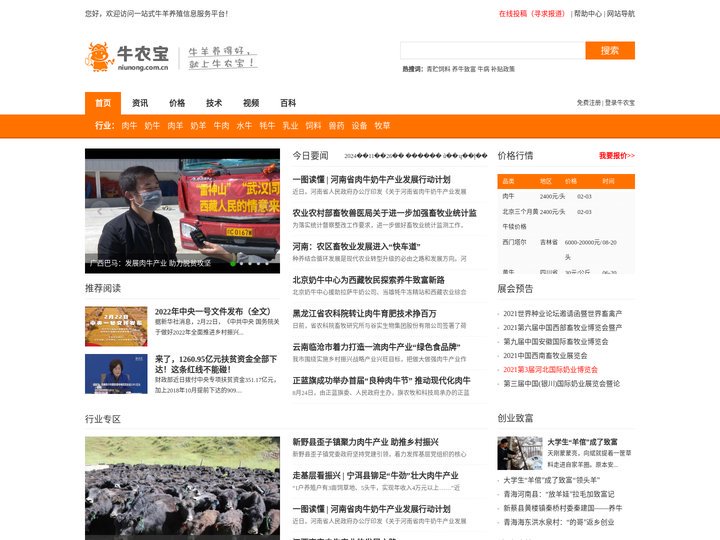Open the carousel photo of masked man

[x=182, y=211]
